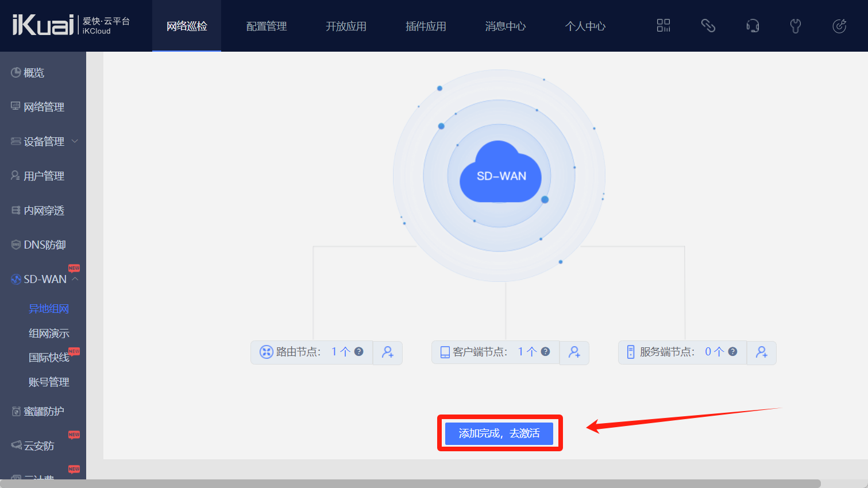Viewport: 868px width, 488px height.
Task: Click help icon beside 路由节点 count
Action: [359, 352]
